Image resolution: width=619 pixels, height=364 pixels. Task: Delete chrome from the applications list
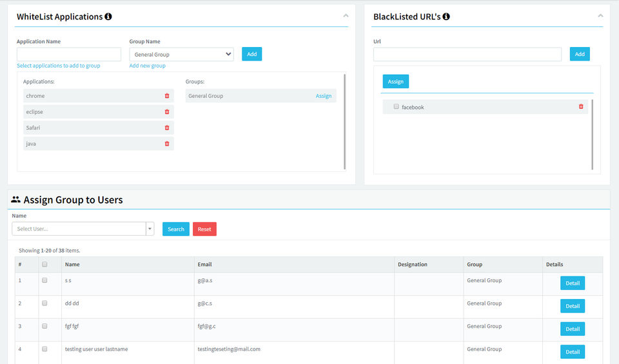(167, 96)
